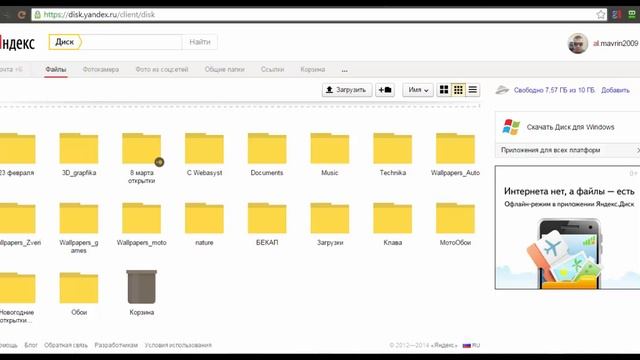
Task: Switch to small tiles view
Action: (458, 90)
